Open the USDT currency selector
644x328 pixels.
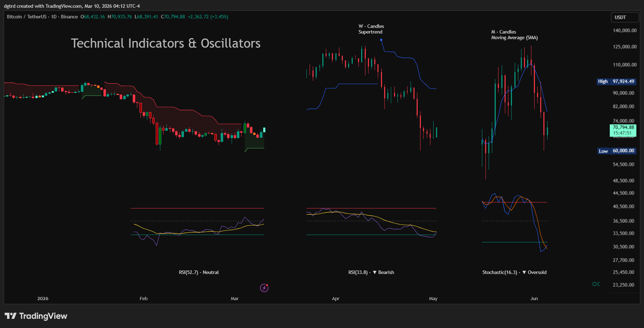coord(625,17)
